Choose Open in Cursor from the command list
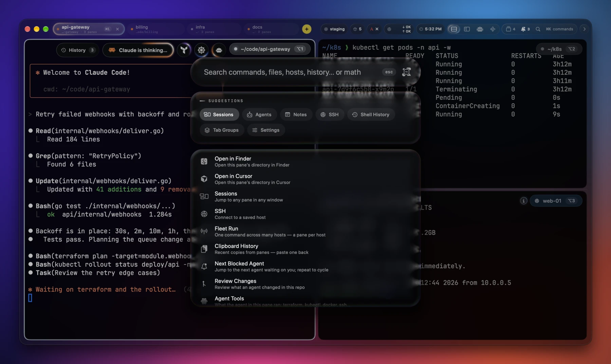This screenshot has width=611, height=364. pyautogui.click(x=305, y=179)
